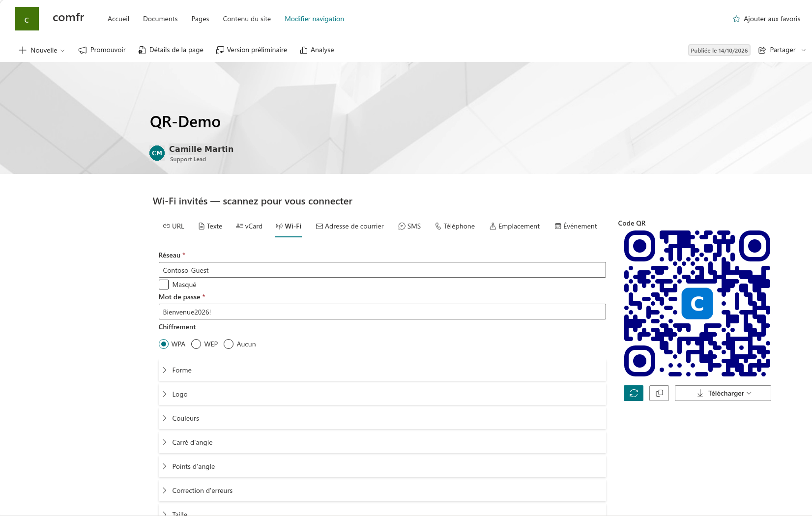
Task: Click the green comfr site logo
Action: point(27,19)
